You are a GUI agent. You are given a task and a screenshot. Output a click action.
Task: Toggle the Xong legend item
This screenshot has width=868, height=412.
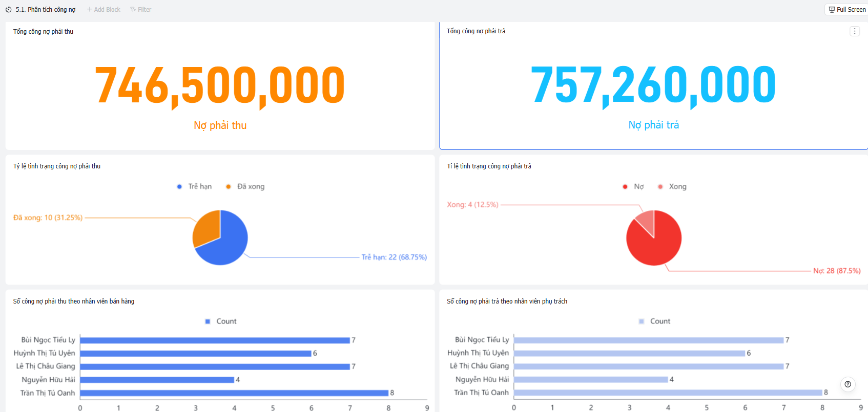point(672,186)
